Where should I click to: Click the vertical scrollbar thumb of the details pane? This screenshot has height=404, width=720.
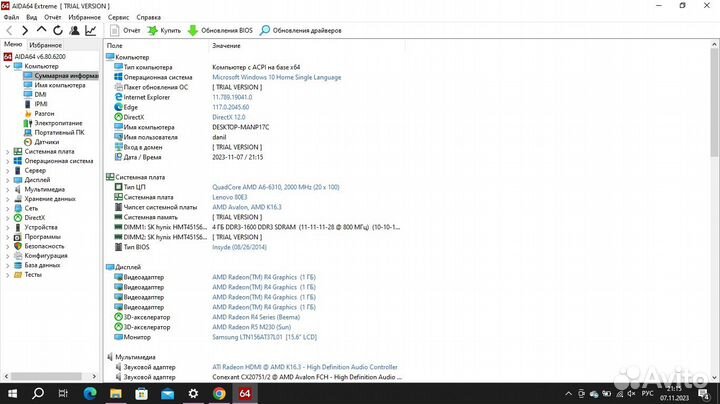714,102
